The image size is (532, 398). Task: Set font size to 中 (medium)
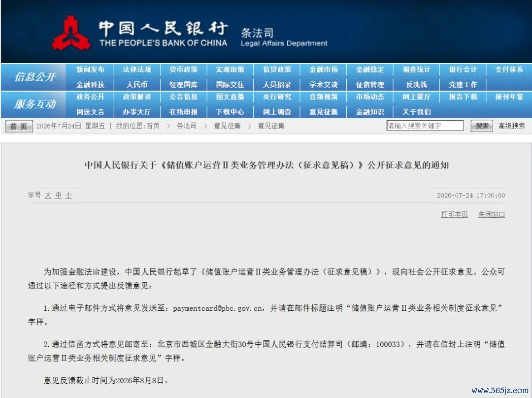(x=58, y=196)
